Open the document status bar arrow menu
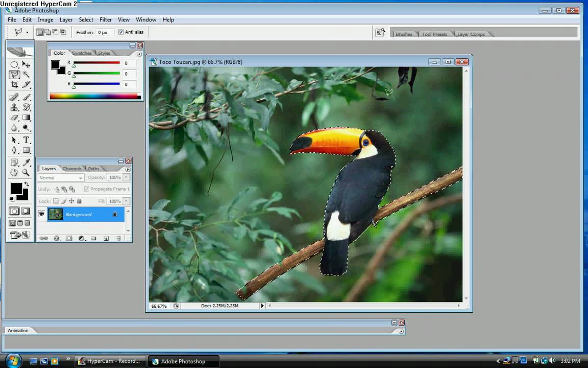Image resolution: width=588 pixels, height=368 pixels. (262, 306)
